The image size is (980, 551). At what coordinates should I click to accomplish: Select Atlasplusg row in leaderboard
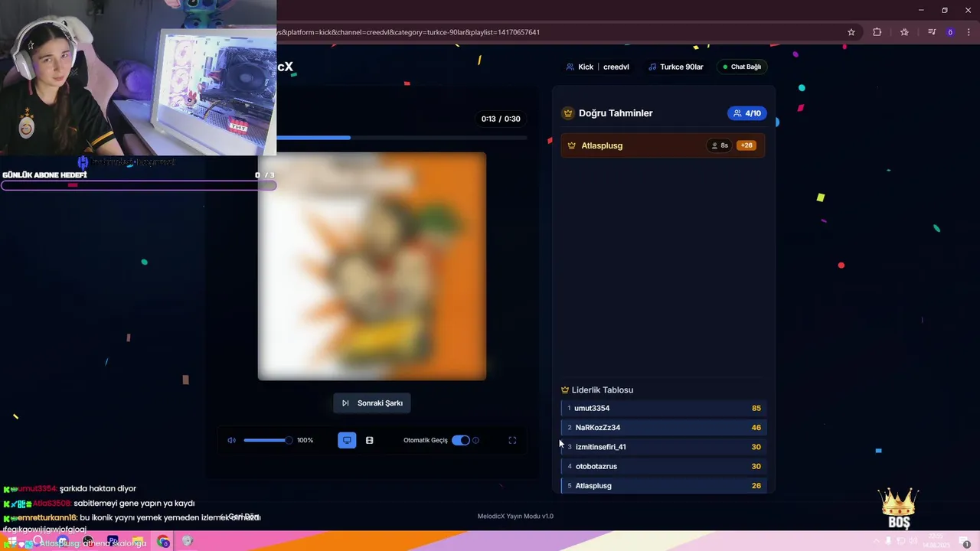coord(663,486)
